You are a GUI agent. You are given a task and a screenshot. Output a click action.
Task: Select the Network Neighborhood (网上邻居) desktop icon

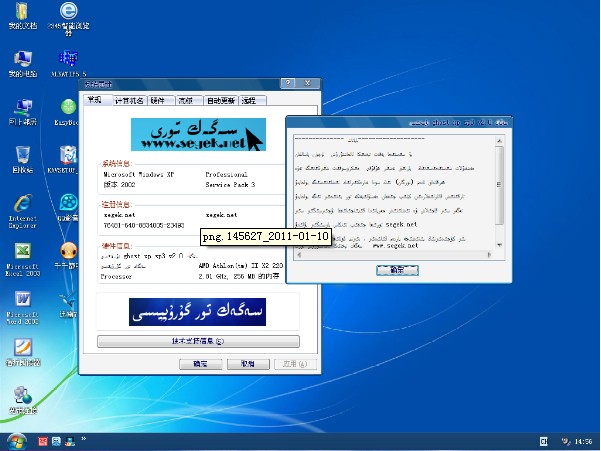coord(23,112)
